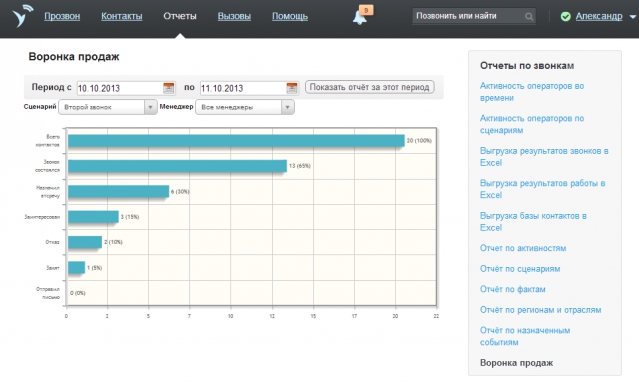Click Показать отчёт за этот период button
This screenshot has height=383, width=639.
tap(369, 87)
